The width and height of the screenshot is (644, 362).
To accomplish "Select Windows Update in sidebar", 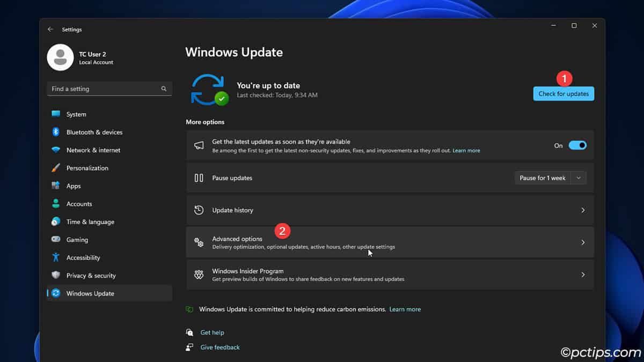I will tap(109, 293).
